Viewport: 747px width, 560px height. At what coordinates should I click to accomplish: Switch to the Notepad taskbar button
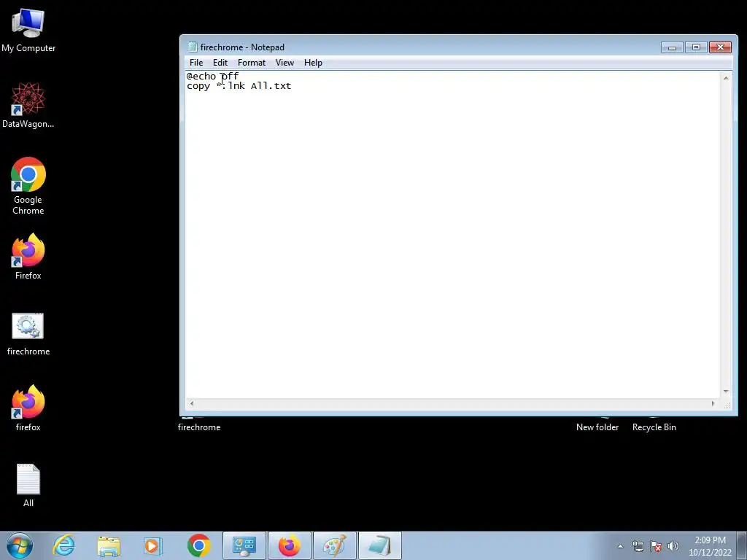click(379, 545)
